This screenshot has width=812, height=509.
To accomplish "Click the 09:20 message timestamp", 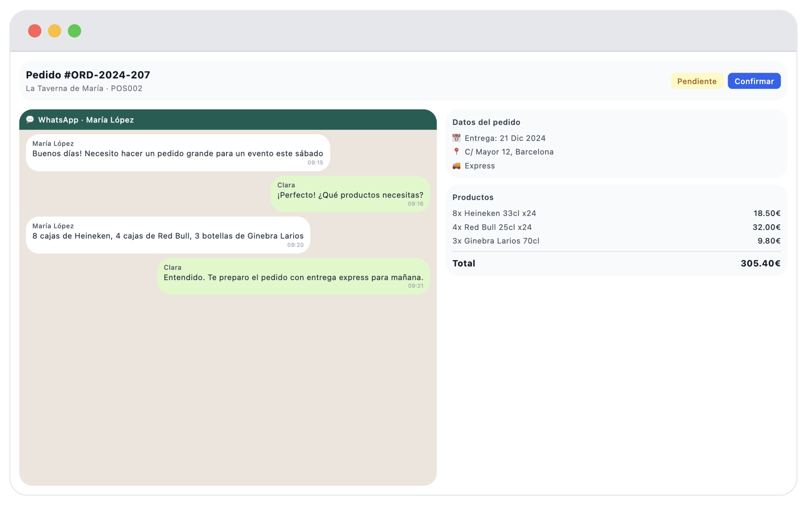I will pyautogui.click(x=295, y=245).
